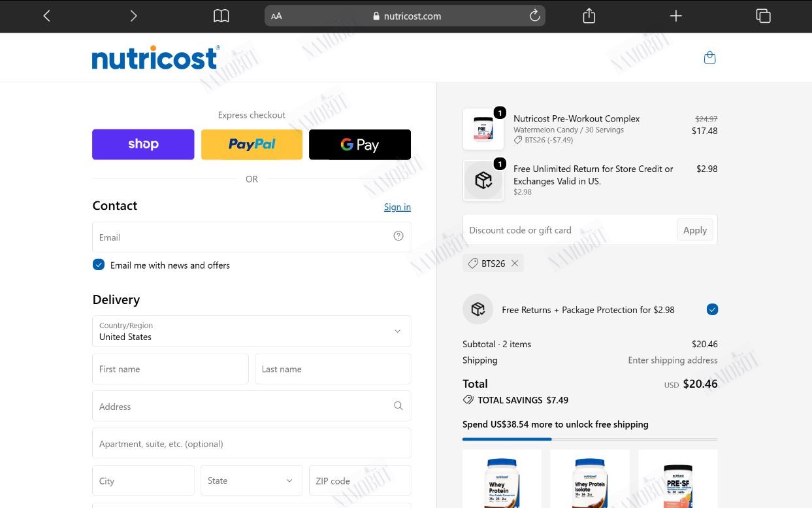Select the PRE-SF recommended product card
This screenshot has width=812, height=508.
tap(678, 479)
